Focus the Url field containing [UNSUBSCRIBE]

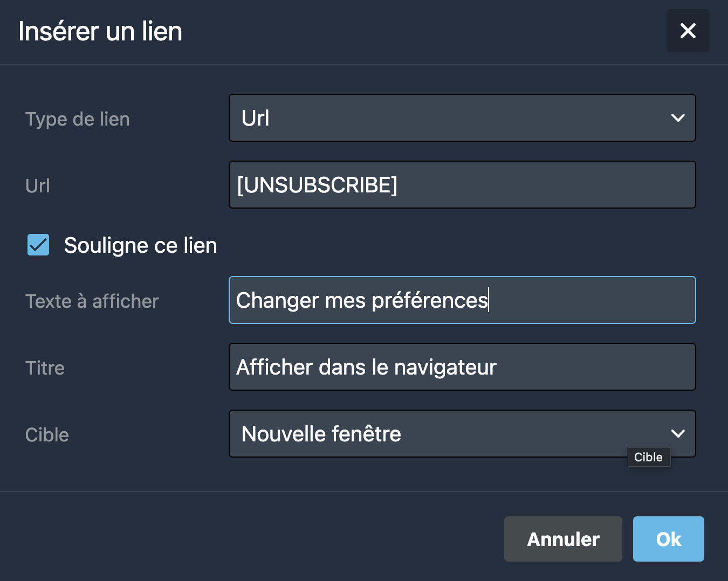coord(462,185)
